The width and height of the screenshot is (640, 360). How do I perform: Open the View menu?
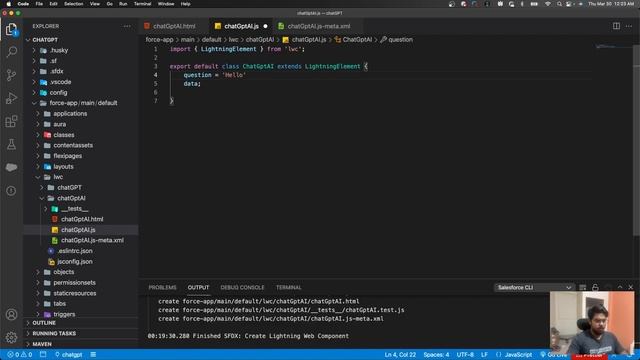95,4
